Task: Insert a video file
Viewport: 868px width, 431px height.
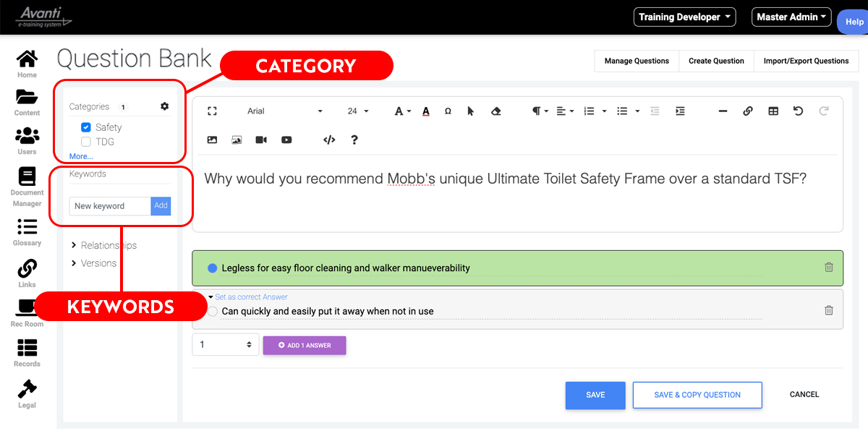Action: [x=261, y=140]
